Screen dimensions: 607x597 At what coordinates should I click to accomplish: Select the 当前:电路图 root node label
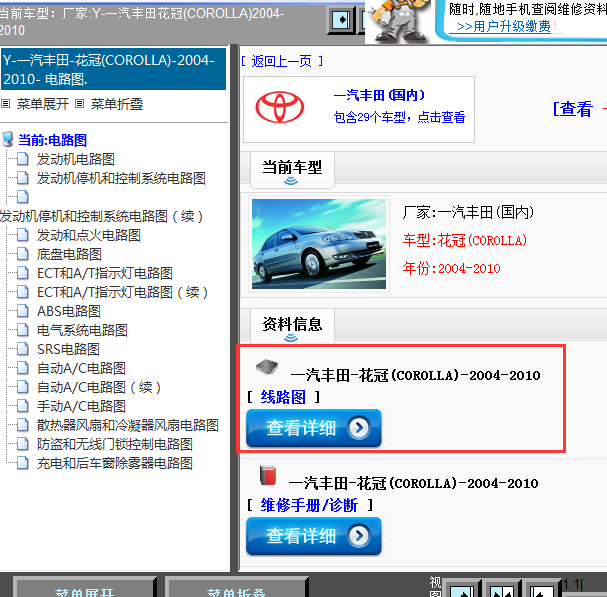point(52,140)
